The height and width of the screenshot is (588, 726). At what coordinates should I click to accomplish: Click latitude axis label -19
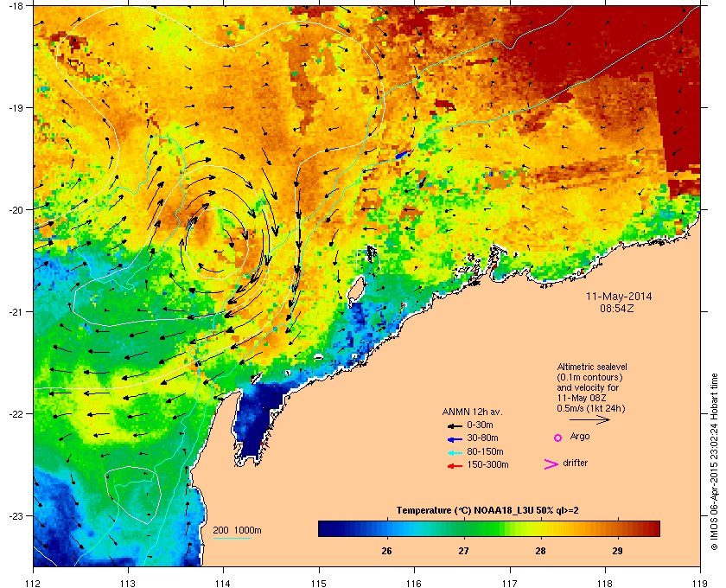coord(16,107)
